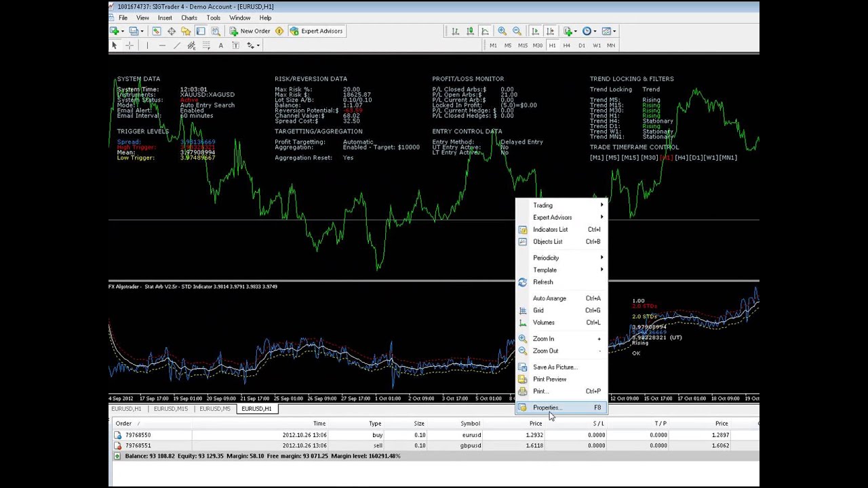868x488 pixels.
Task: Choose Properties from the context menu
Action: coord(546,407)
